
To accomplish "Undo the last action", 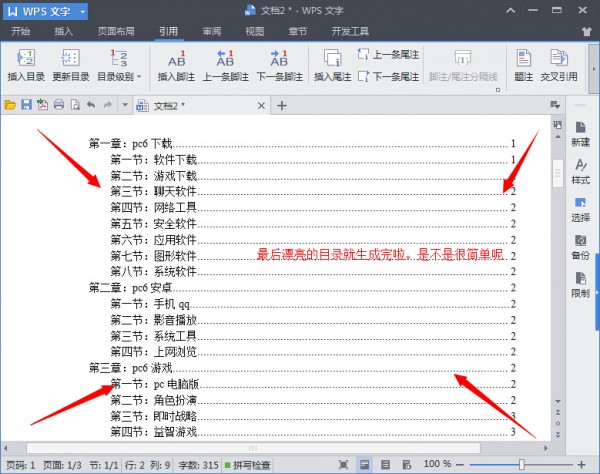I will [91, 105].
